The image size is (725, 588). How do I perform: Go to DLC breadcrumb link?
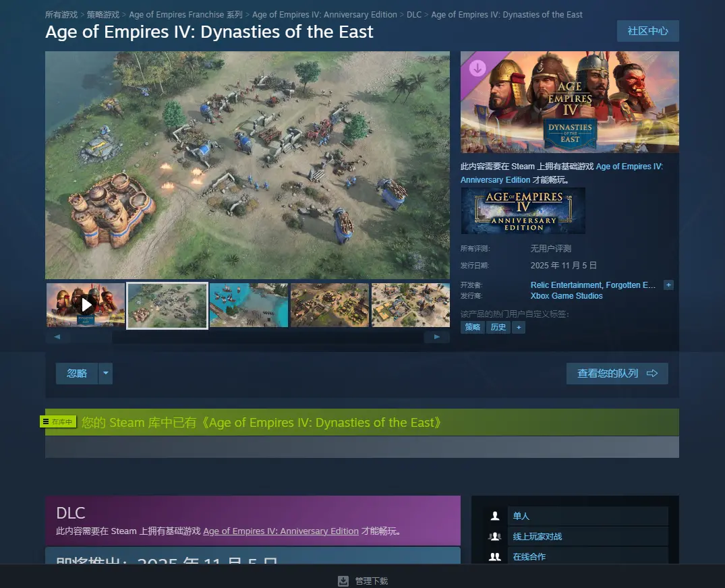pos(413,14)
